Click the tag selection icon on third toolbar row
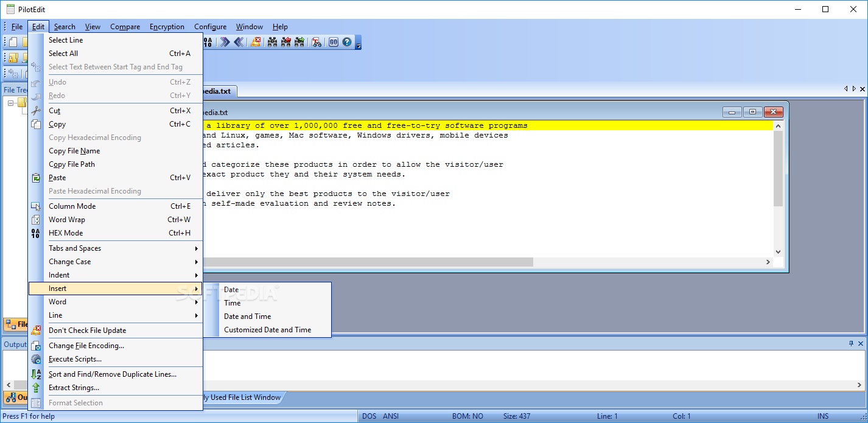868x423 pixels. [x=13, y=74]
